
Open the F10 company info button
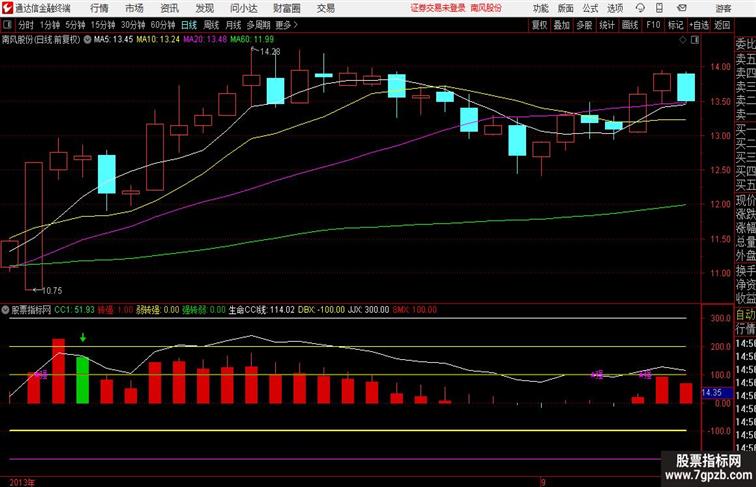[x=653, y=25]
